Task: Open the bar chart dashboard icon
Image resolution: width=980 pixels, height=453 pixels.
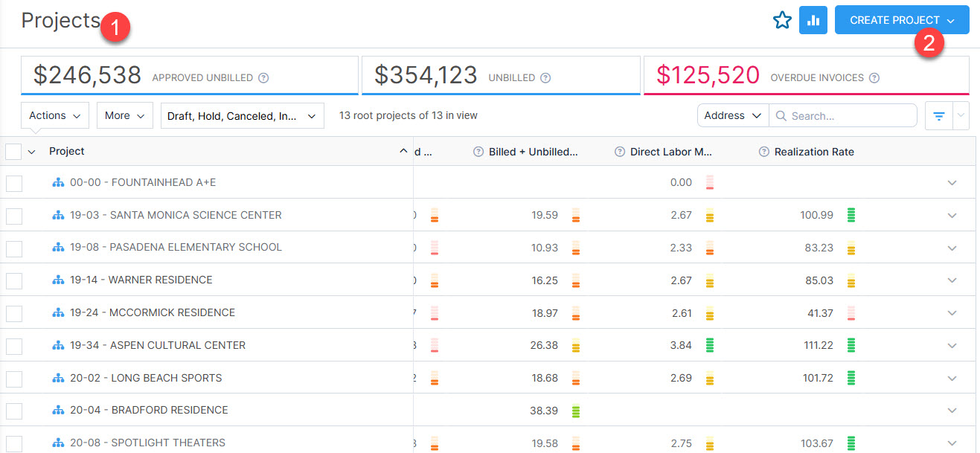Action: 813,20
